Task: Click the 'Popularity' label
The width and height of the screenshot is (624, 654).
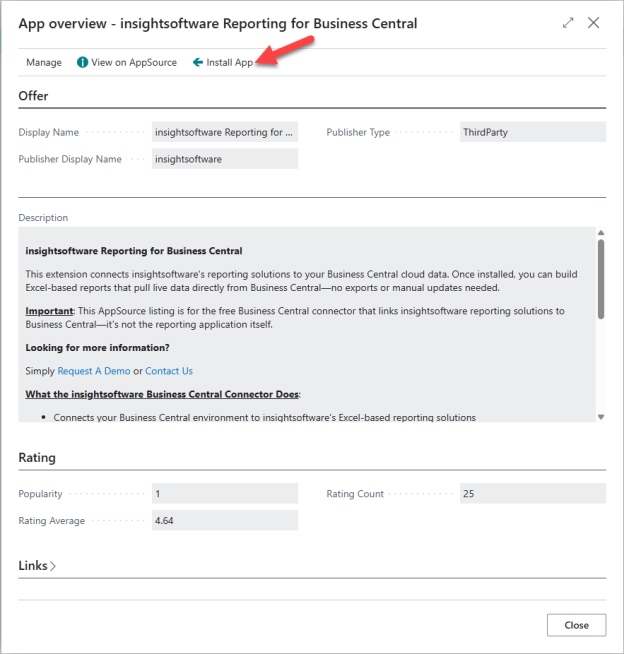Action: click(40, 494)
